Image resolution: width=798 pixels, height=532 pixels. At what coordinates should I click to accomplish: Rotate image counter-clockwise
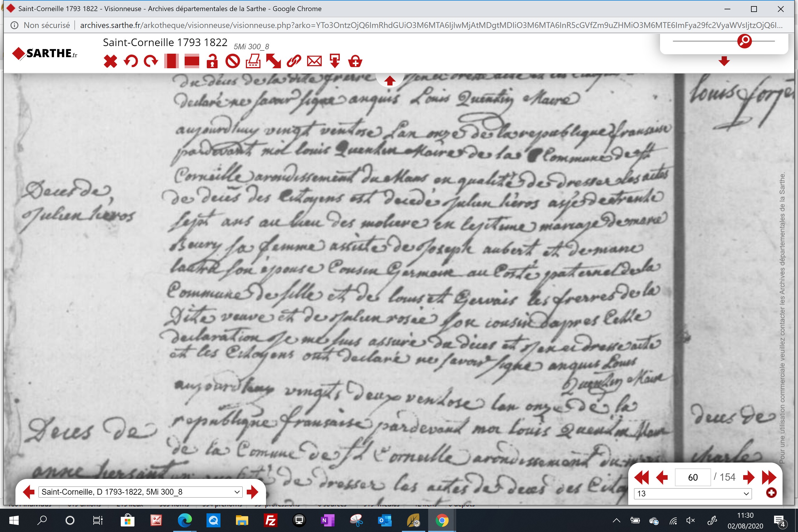coord(131,62)
